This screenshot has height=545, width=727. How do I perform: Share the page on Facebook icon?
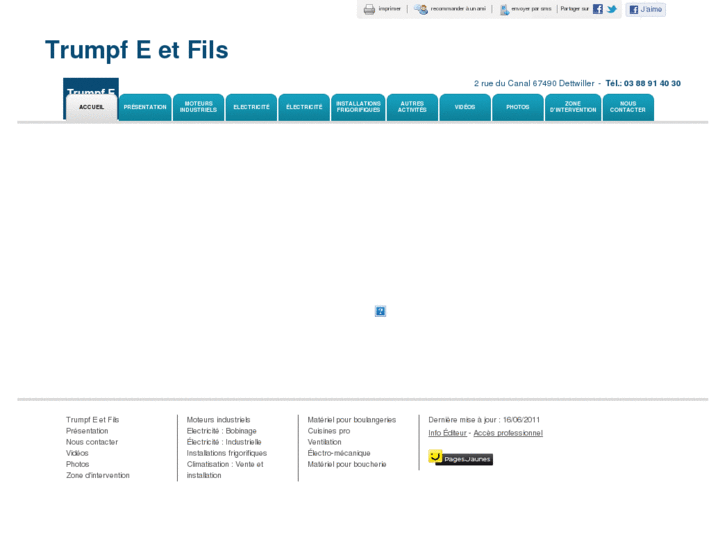[598, 9]
